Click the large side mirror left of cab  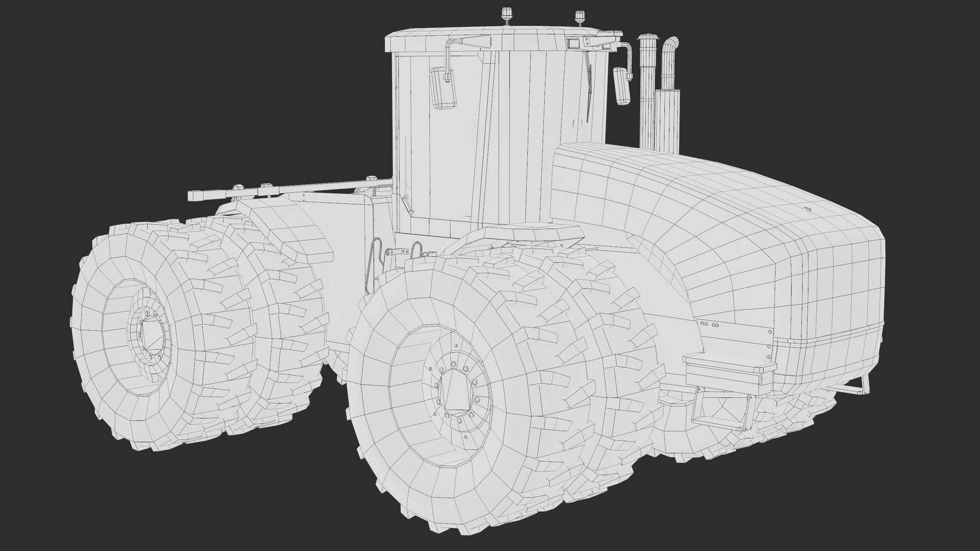click(x=443, y=88)
